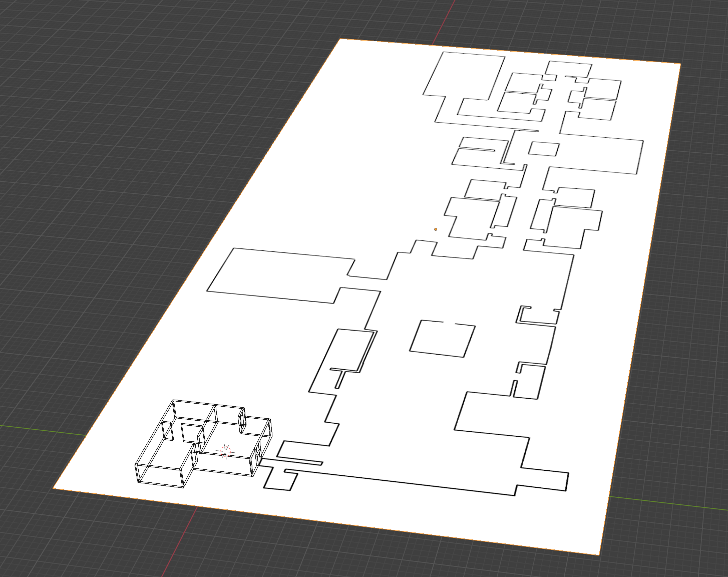Click the tiny closed rectangle near plan top
Image resolution: width=728 pixels, height=577 pixels.
(543, 149)
